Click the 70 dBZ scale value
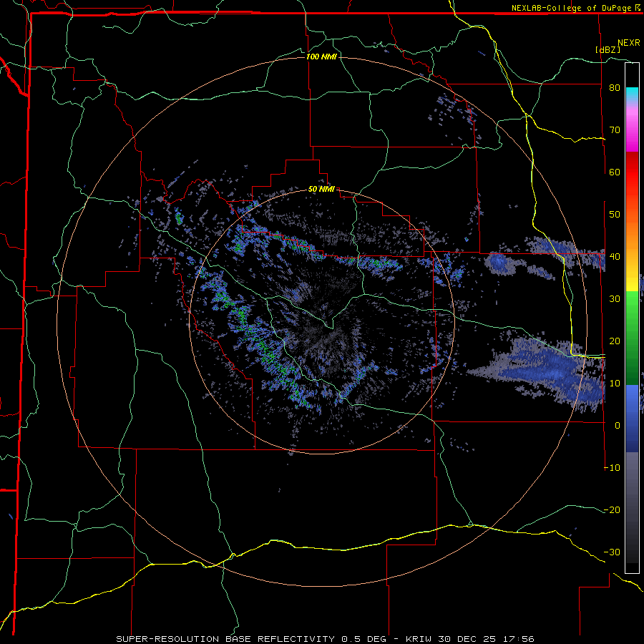The height and width of the screenshot is (644, 644). [615, 130]
